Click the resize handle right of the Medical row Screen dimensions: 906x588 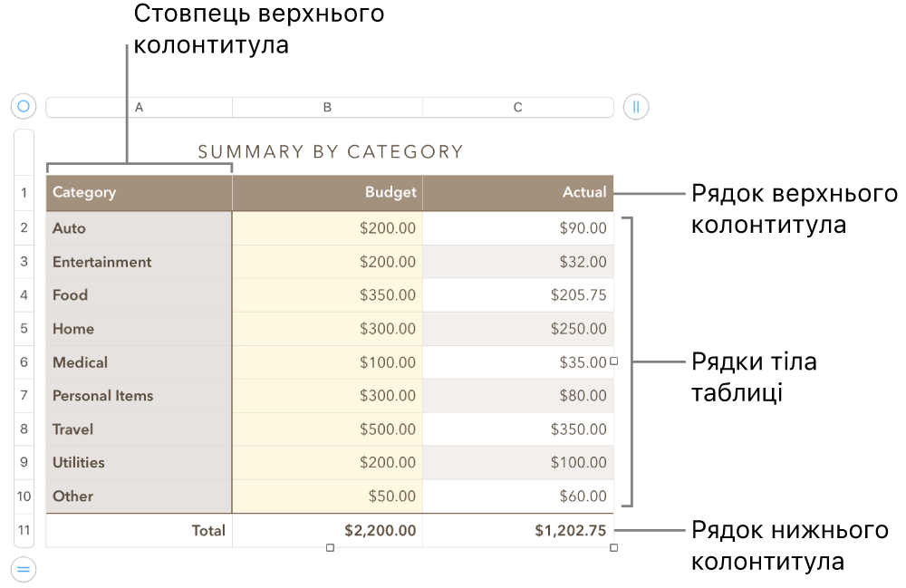coord(612,362)
